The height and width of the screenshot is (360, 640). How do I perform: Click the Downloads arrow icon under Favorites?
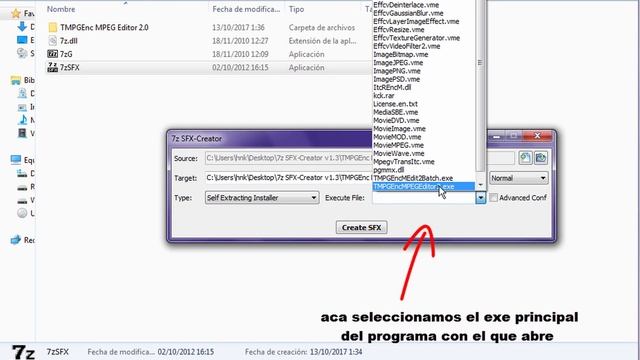(x=22, y=27)
